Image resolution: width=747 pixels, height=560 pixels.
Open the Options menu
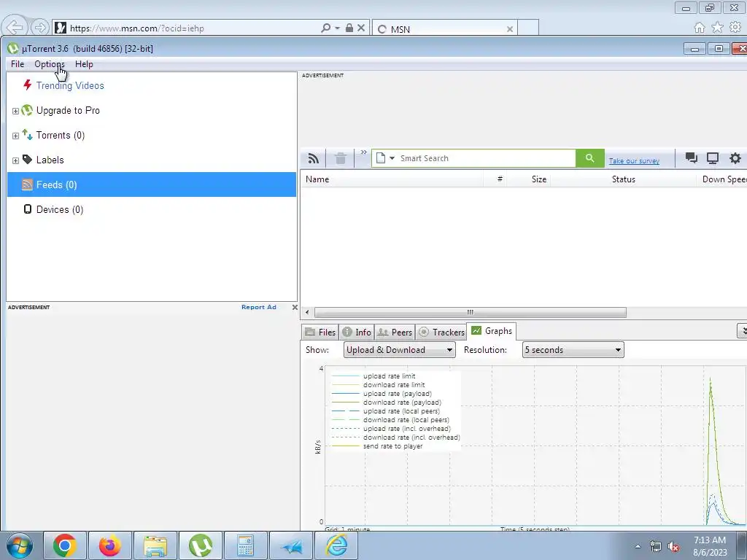click(x=49, y=64)
